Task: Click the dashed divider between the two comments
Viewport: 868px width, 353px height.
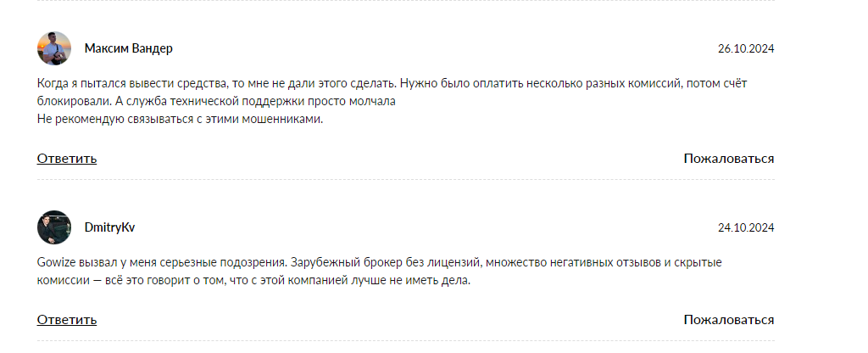Action: (x=405, y=180)
